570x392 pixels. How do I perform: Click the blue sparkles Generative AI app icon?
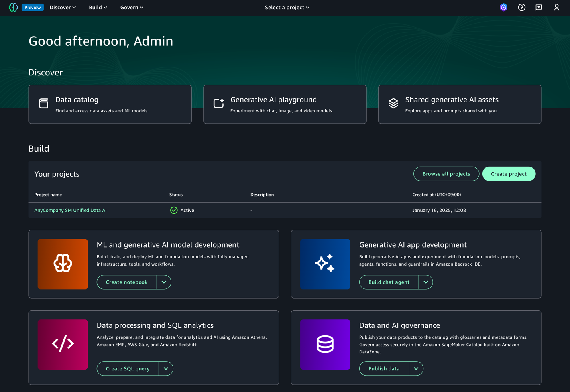pyautogui.click(x=325, y=264)
